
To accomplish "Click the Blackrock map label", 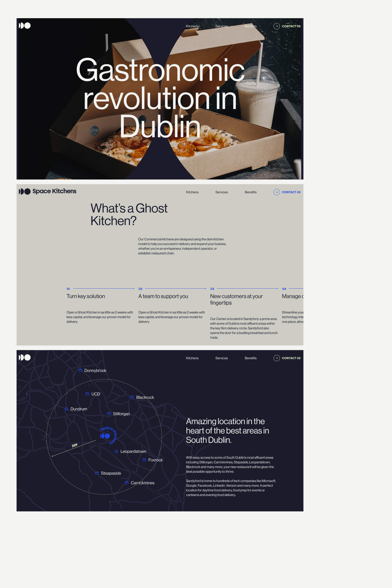I will click(x=145, y=398).
